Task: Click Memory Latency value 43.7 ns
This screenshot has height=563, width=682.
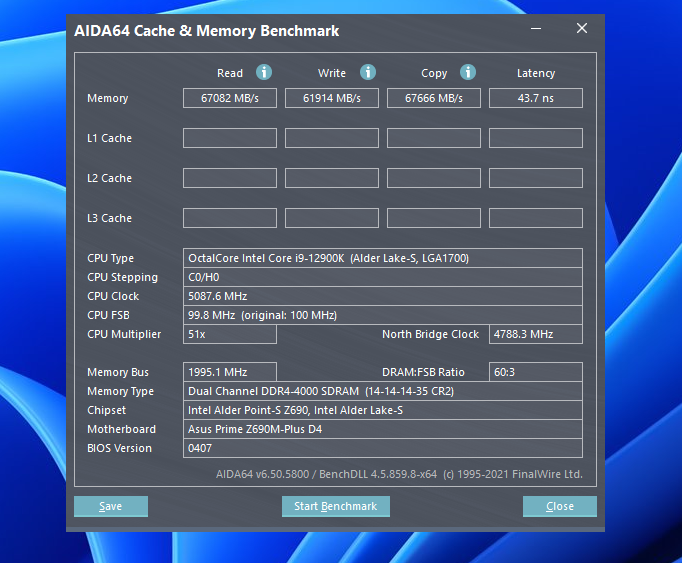Action: click(536, 98)
